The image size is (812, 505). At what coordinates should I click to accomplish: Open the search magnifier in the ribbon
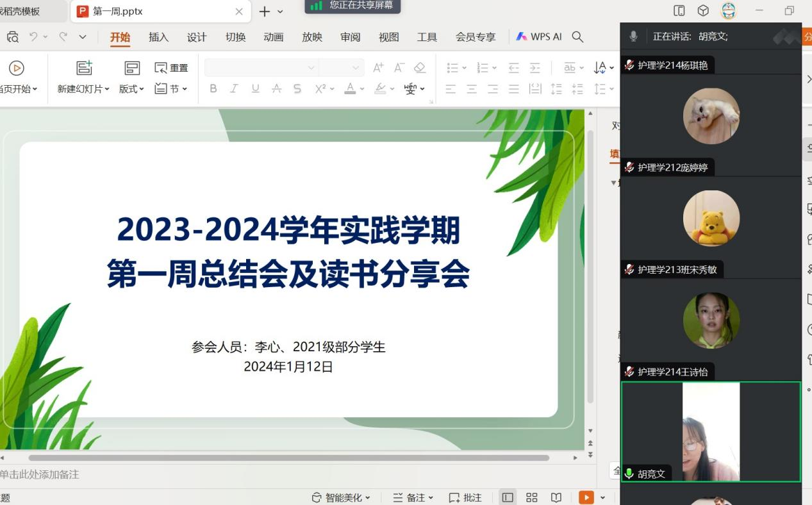pos(577,37)
